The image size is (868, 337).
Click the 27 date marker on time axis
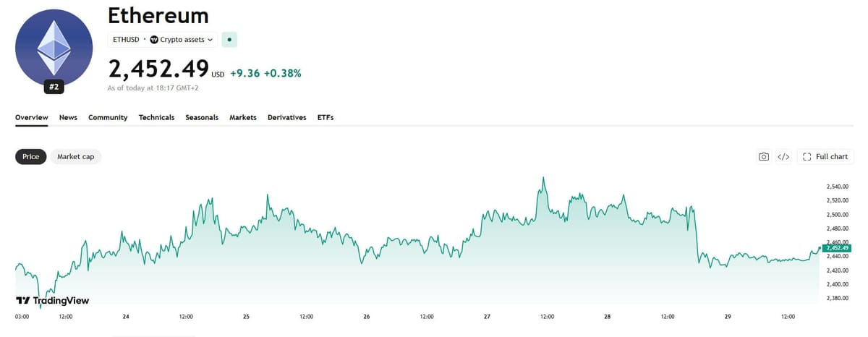point(488,317)
